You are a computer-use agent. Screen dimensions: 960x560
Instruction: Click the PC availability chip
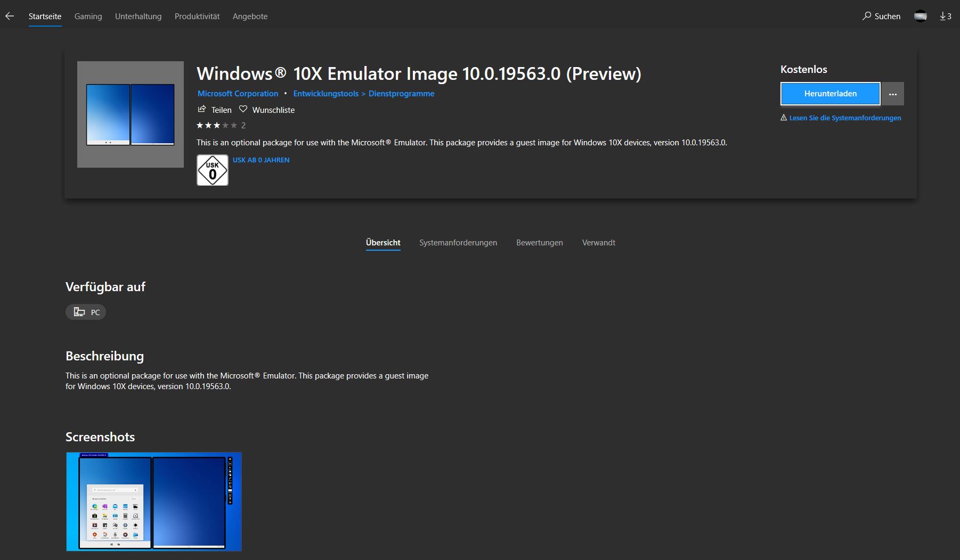coord(86,312)
